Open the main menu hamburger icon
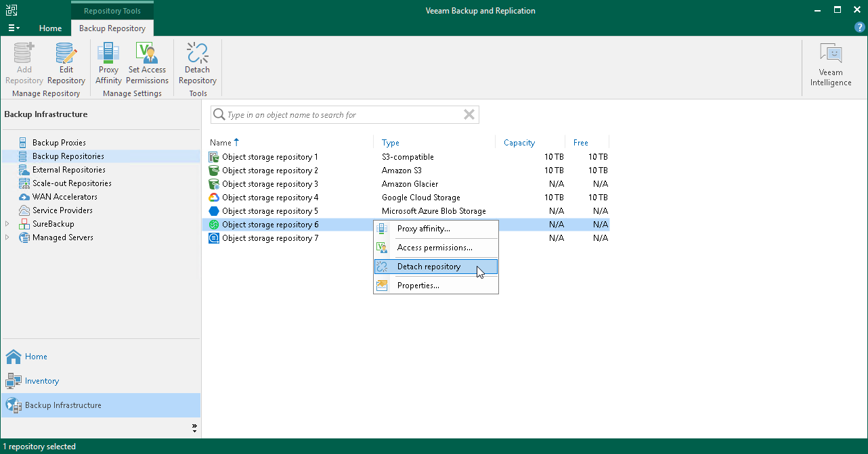This screenshot has width=868, height=454. tap(14, 27)
